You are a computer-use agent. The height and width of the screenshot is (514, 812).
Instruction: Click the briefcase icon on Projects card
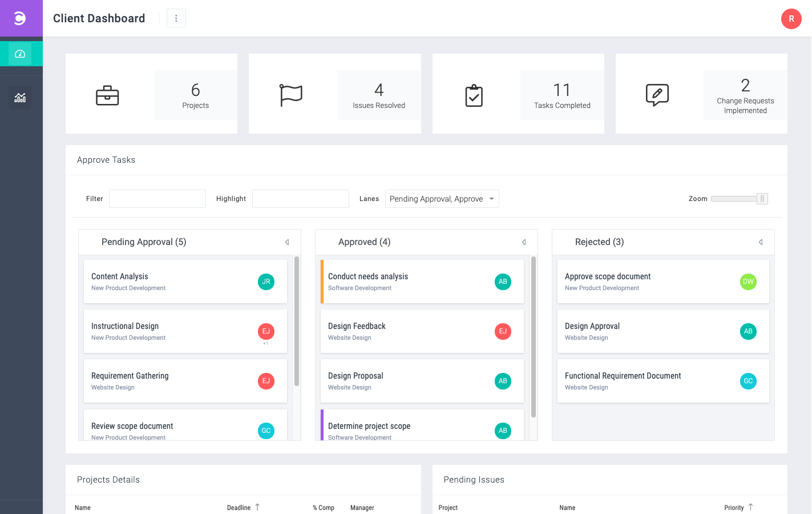click(107, 95)
